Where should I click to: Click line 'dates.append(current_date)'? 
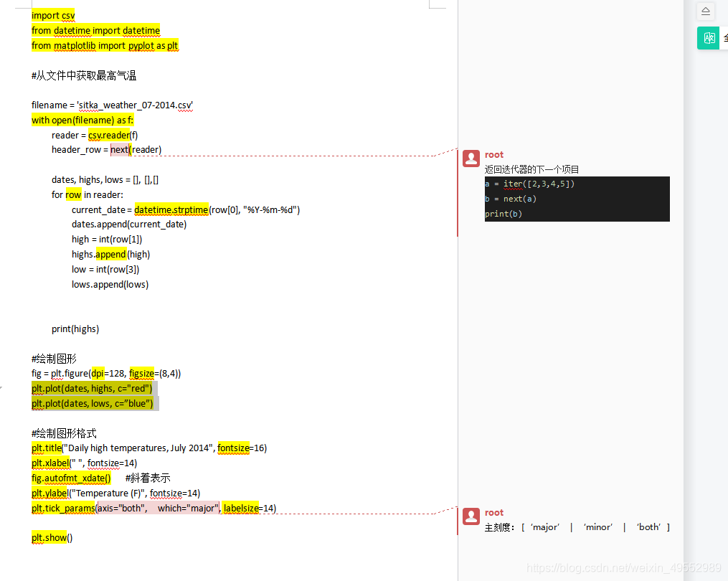(x=129, y=225)
